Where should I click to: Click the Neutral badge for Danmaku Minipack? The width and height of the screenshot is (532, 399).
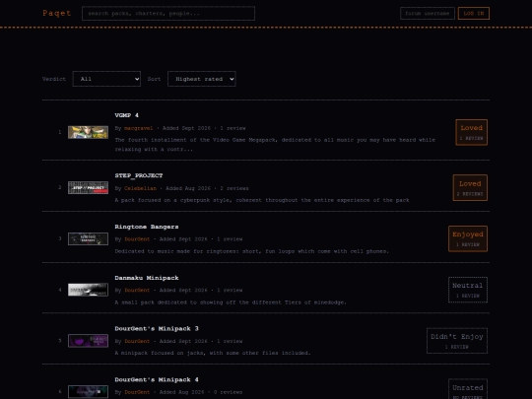point(468,290)
